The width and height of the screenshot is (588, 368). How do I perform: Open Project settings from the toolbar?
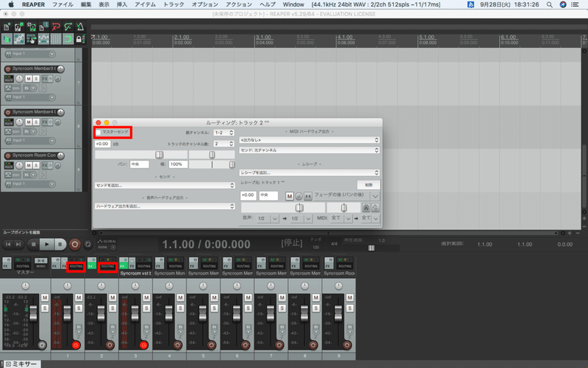pyautogui.click(x=43, y=26)
